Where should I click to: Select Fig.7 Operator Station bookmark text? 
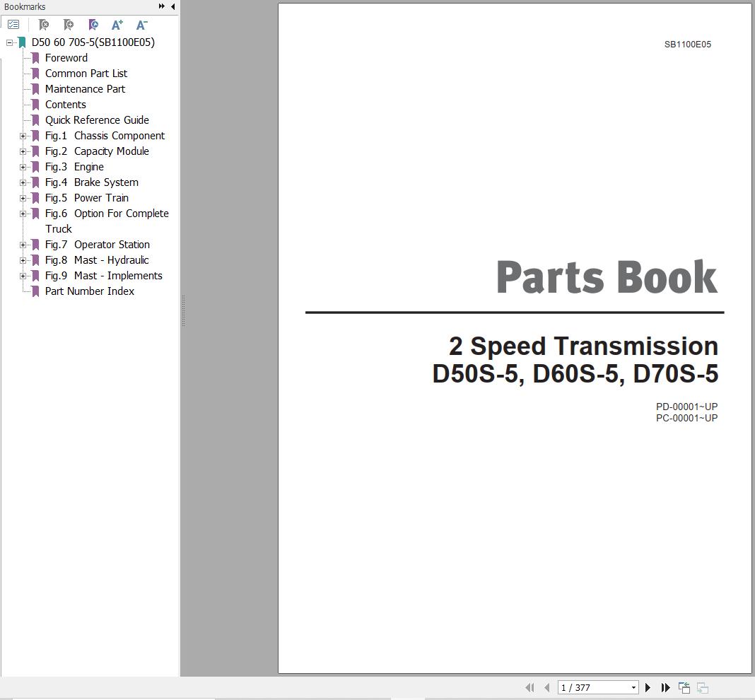pyautogui.click(x=98, y=245)
